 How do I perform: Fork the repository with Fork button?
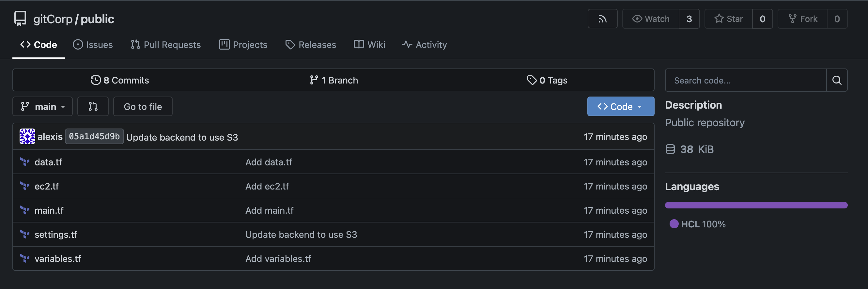(x=803, y=19)
